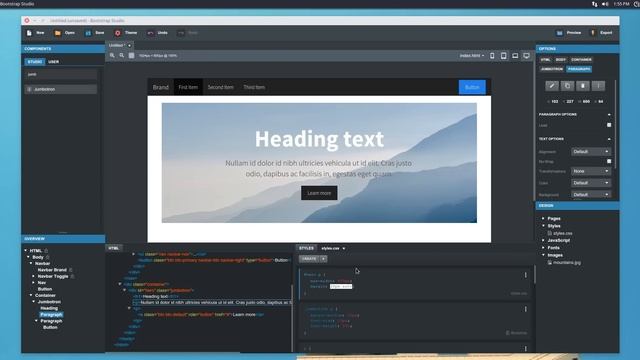
Task: Click the more options button beside trash
Action: (x=598, y=86)
